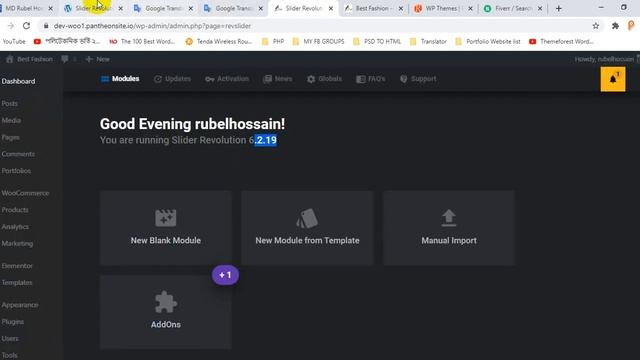Open the PHP bookmark folder
The width and height of the screenshot is (640, 360).
pos(273,41)
